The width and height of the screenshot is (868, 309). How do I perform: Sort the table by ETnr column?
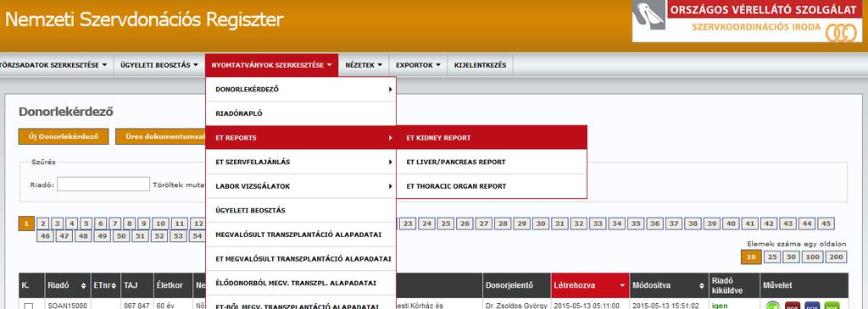pos(104,286)
